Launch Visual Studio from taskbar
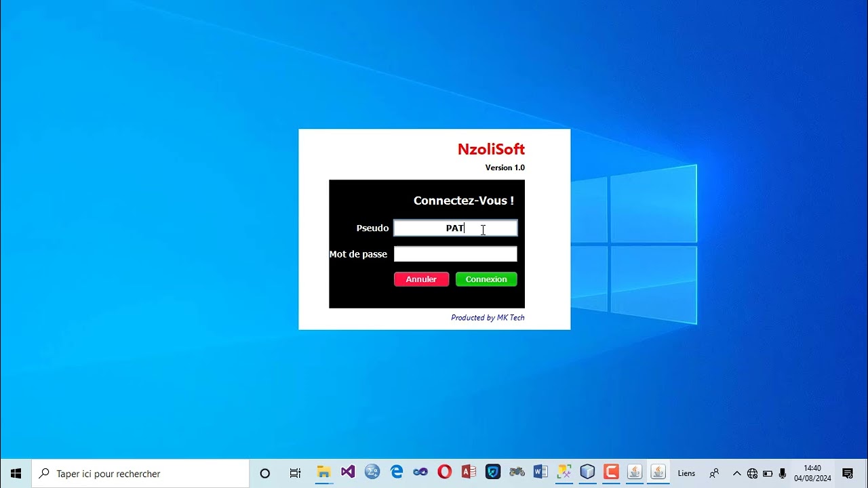Viewport: 868px width, 488px height. 348,472
